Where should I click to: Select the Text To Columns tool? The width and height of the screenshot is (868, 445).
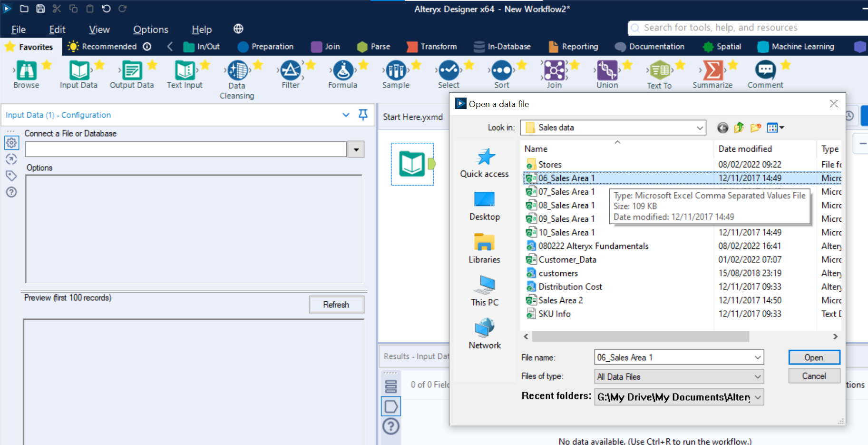[660, 70]
